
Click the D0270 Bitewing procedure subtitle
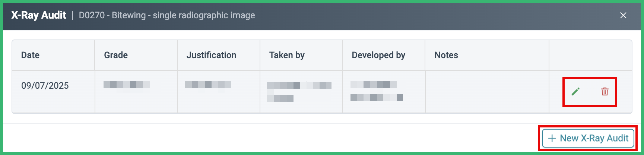tap(167, 15)
